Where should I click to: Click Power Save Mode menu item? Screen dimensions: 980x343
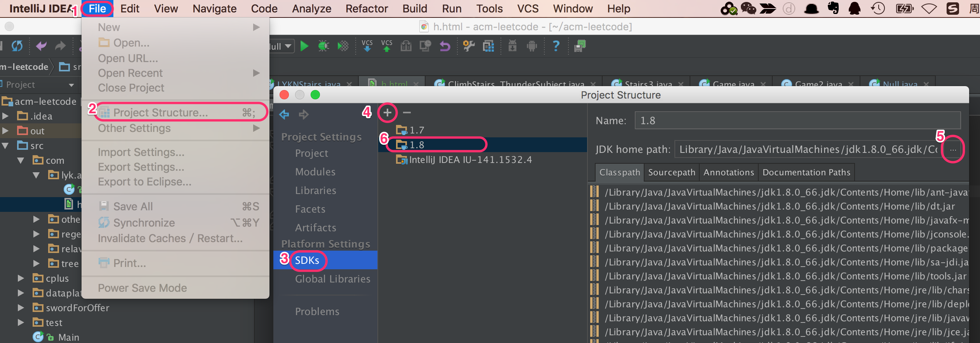tap(176, 288)
